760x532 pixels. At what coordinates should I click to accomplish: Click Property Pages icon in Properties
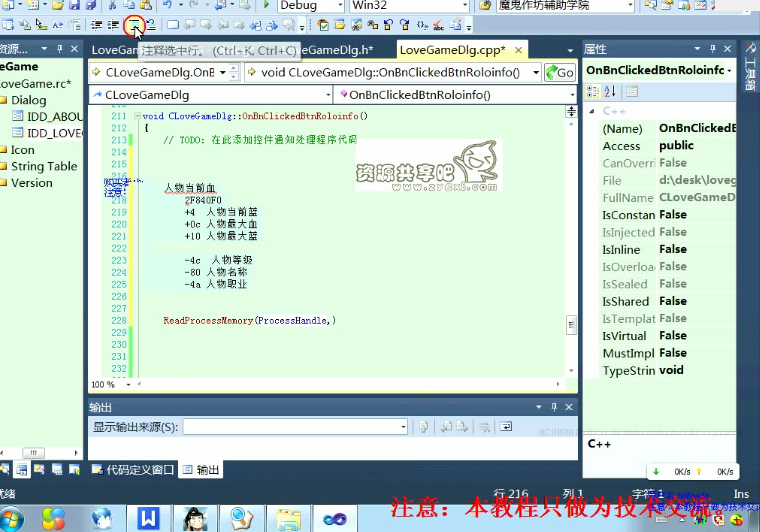(632, 91)
